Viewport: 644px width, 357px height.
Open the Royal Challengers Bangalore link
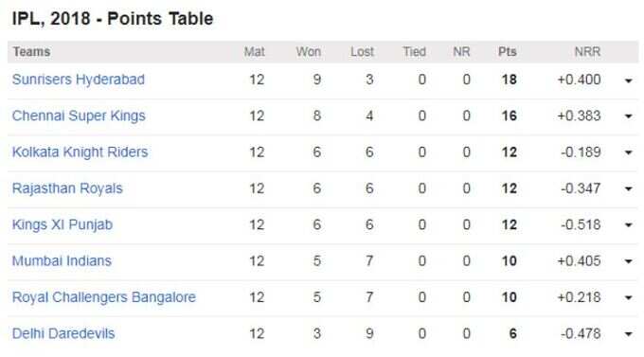(104, 297)
